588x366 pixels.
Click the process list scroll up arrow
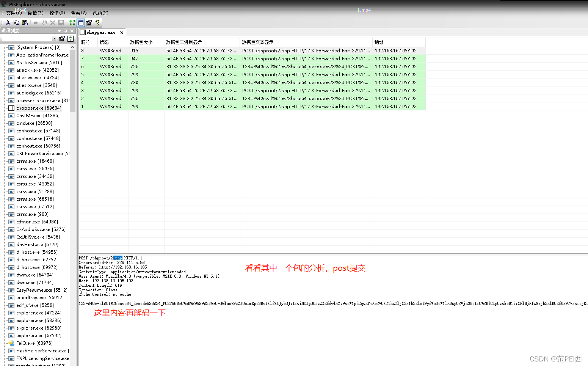[x=73, y=47]
